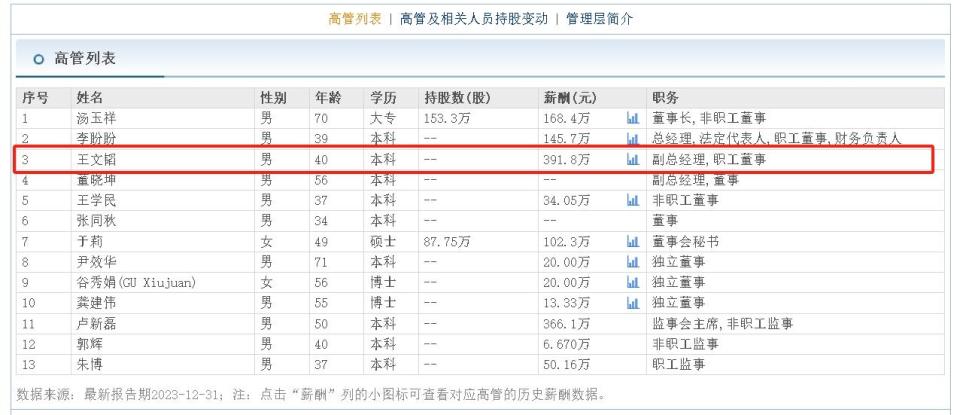The image size is (960, 415).
Task: Click 博士 in the 龚建伟 row
Action: click(383, 303)
